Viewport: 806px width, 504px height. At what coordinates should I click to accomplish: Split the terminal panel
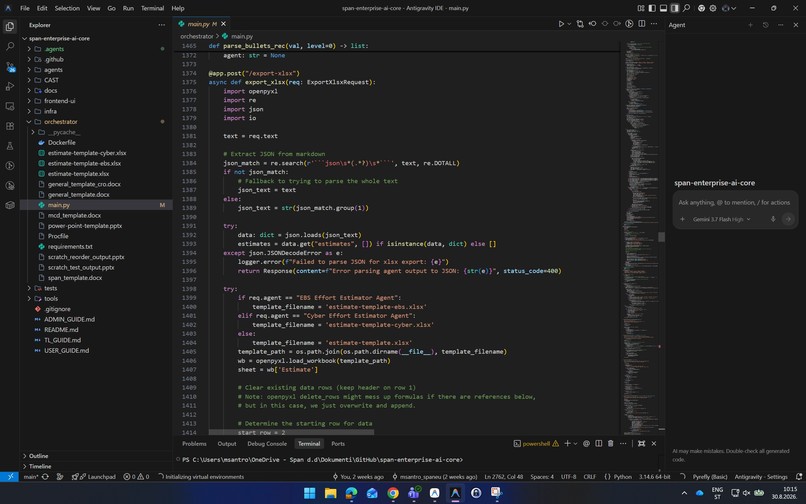pos(598,443)
